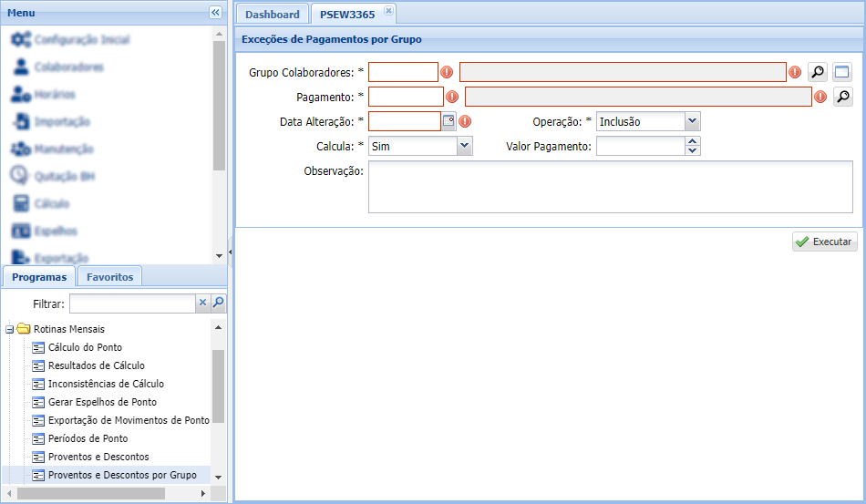The width and height of the screenshot is (866, 504).
Task: Open Cálculo do Ponto program
Action: point(85,347)
